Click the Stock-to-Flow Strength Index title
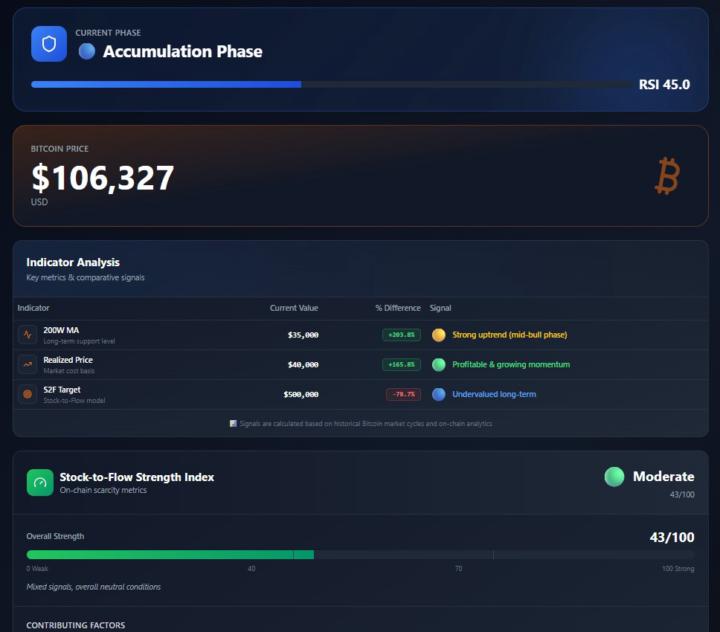720x632 pixels. point(137,477)
